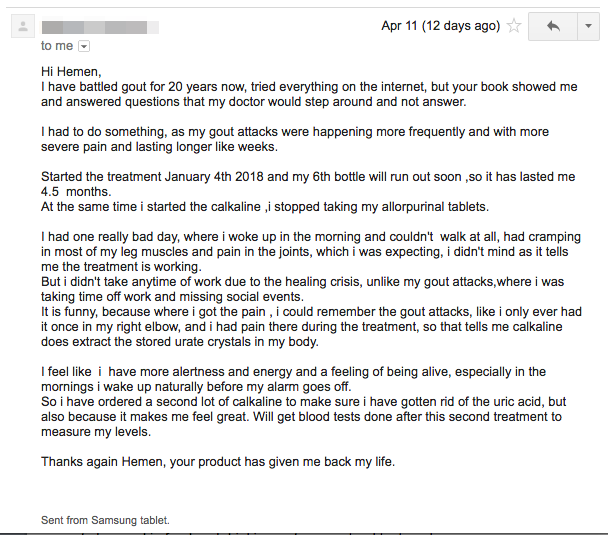Screen dimensions: 608x535
Task: Click the Reply arrow button
Action: [553, 26]
